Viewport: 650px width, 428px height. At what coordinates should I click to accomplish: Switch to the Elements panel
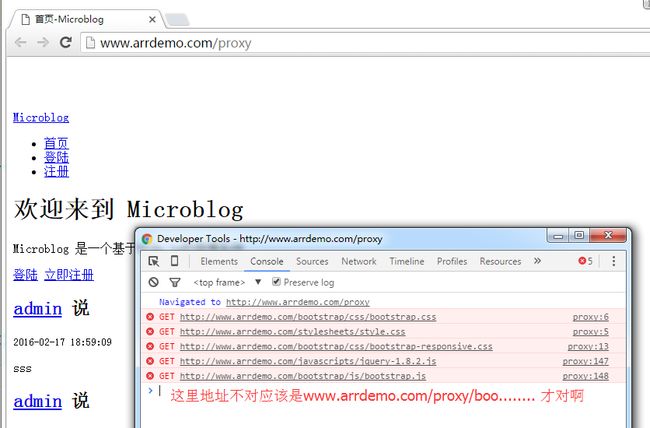(219, 261)
